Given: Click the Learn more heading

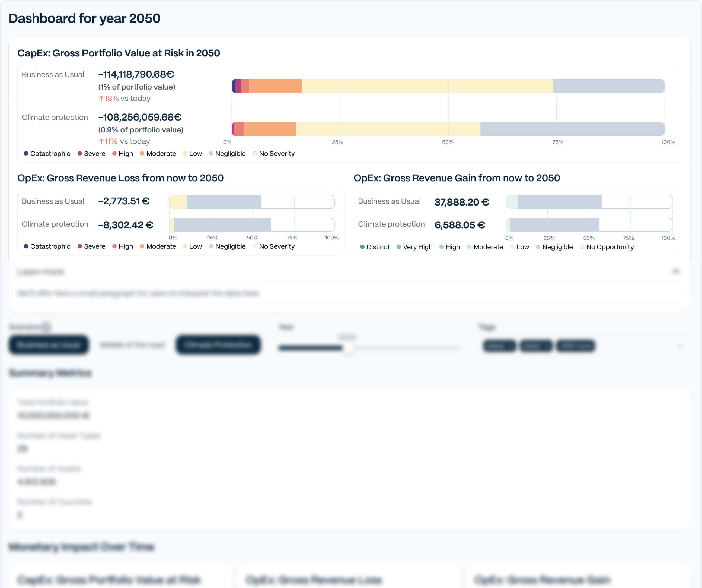Looking at the screenshot, I should pyautogui.click(x=40, y=271).
